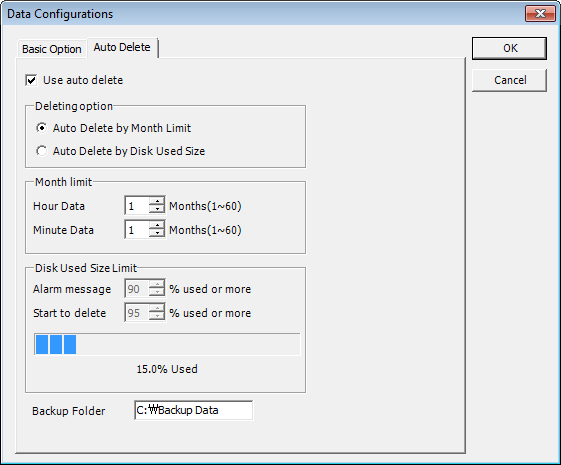
Task: Switch to the Basic Option tab
Action: tap(52, 49)
